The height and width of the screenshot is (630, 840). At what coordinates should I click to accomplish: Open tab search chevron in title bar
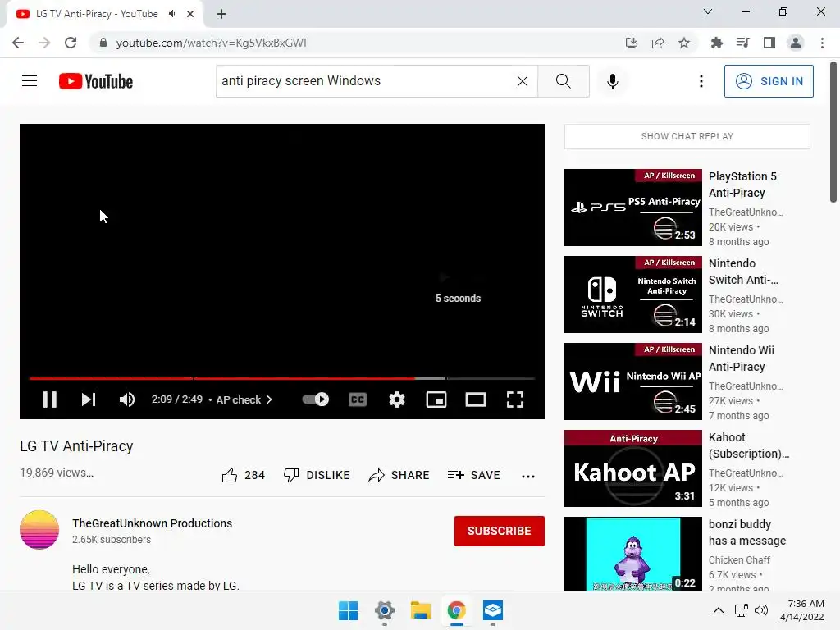point(708,11)
